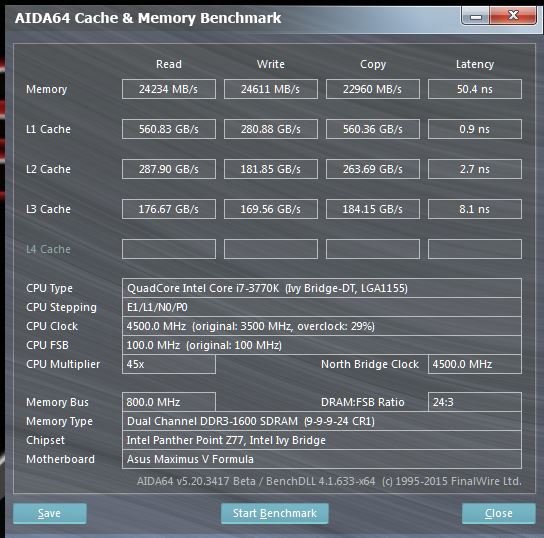Click L1 Cache copy 560.36 GB/s
This screenshot has height=538, width=544.
click(373, 129)
